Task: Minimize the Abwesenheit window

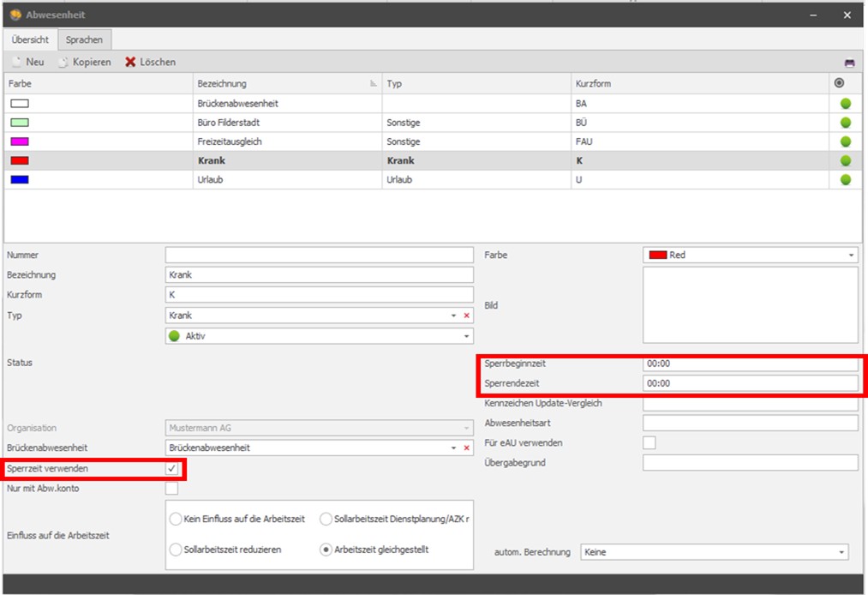Action: (813, 15)
